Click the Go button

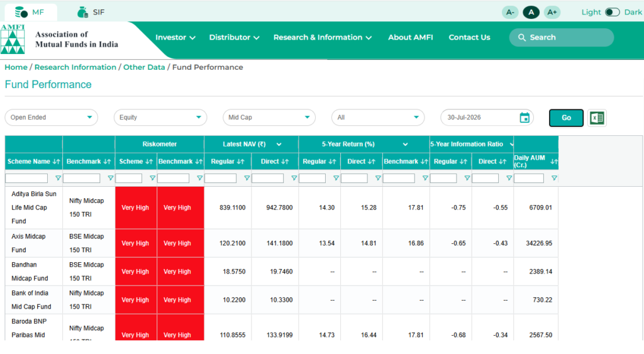pos(566,118)
